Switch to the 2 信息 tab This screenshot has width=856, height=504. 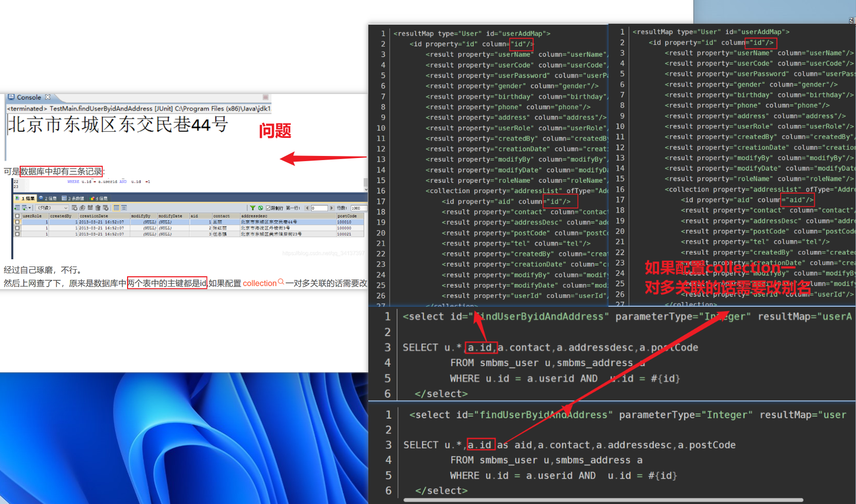coord(48,198)
